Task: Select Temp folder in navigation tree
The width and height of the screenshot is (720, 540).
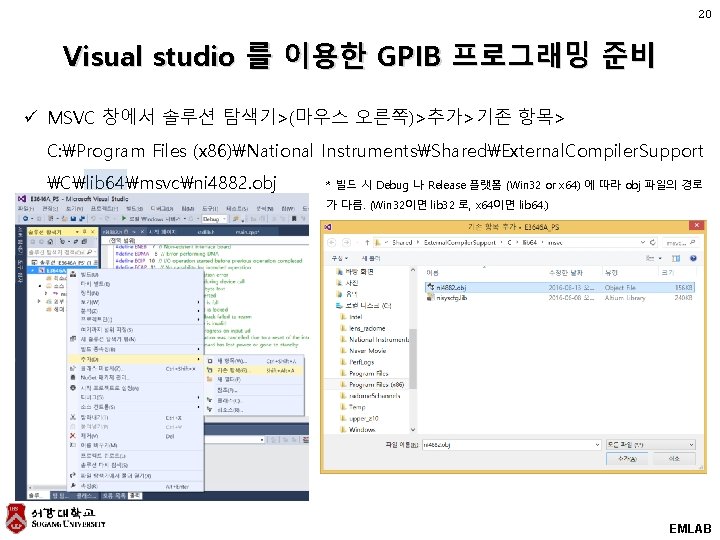Action: click(353, 407)
